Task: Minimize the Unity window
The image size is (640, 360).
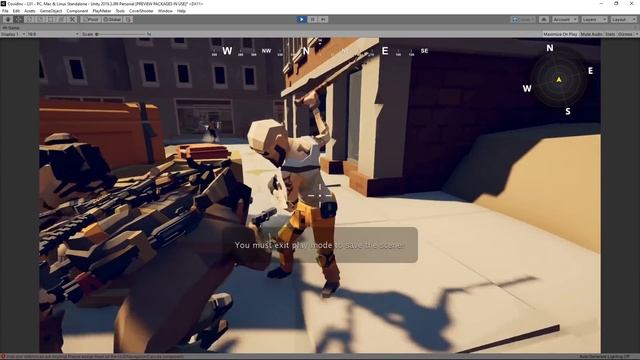Action: coord(601,4)
